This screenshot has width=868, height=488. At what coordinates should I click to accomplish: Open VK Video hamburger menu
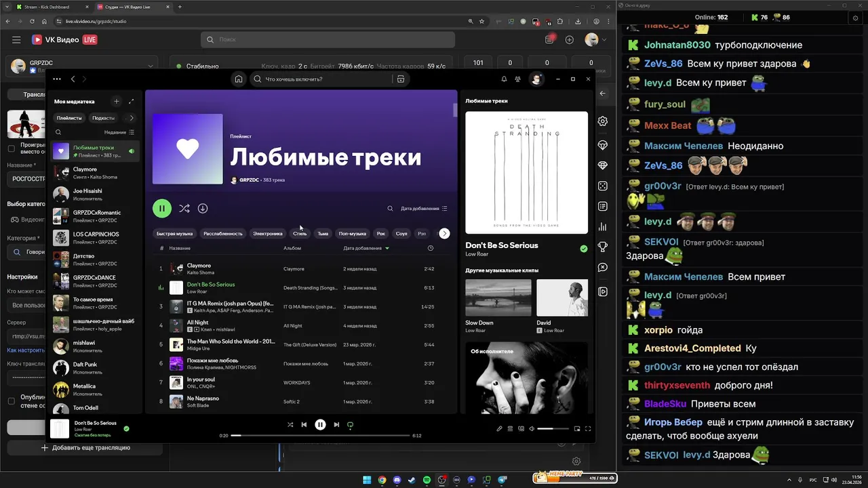16,40
